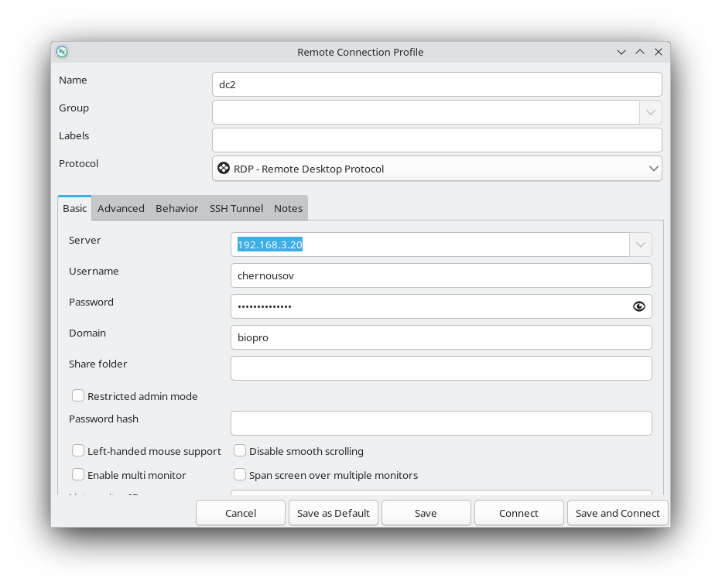Expand the Protocol selection dropdown

[x=653, y=169]
